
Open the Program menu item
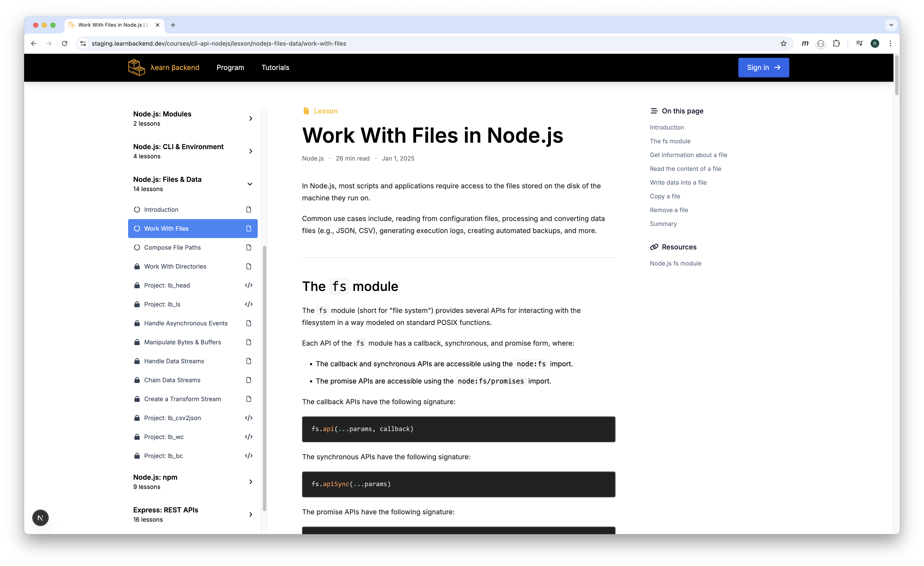point(230,68)
